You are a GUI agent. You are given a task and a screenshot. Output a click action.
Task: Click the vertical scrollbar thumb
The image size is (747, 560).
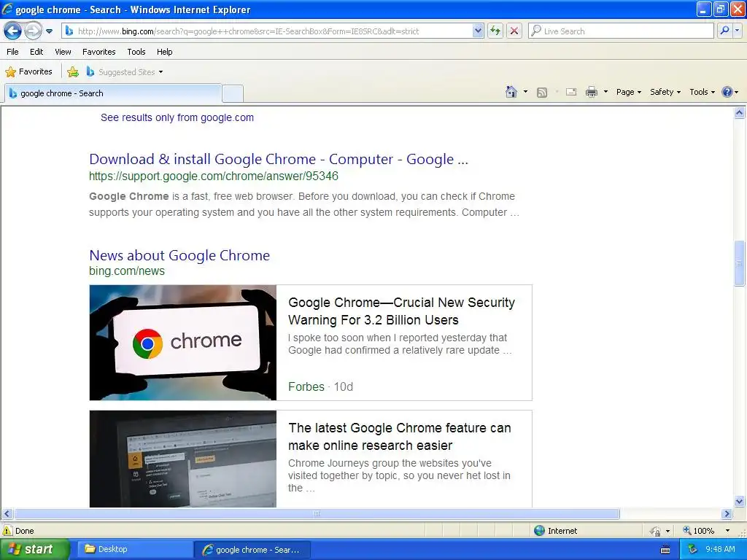click(740, 263)
